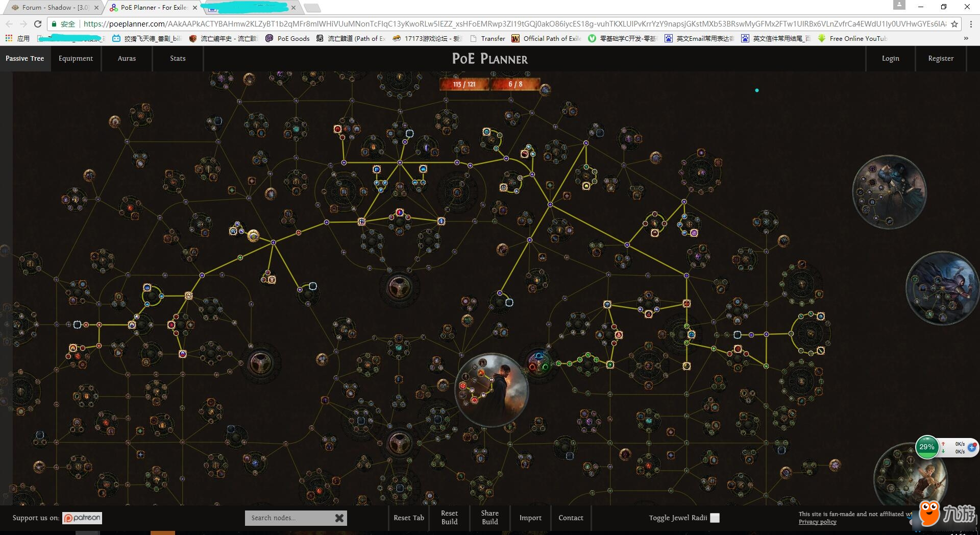This screenshot has width=980, height=535.
Task: Open the Chrome profile icon
Action: [899, 5]
